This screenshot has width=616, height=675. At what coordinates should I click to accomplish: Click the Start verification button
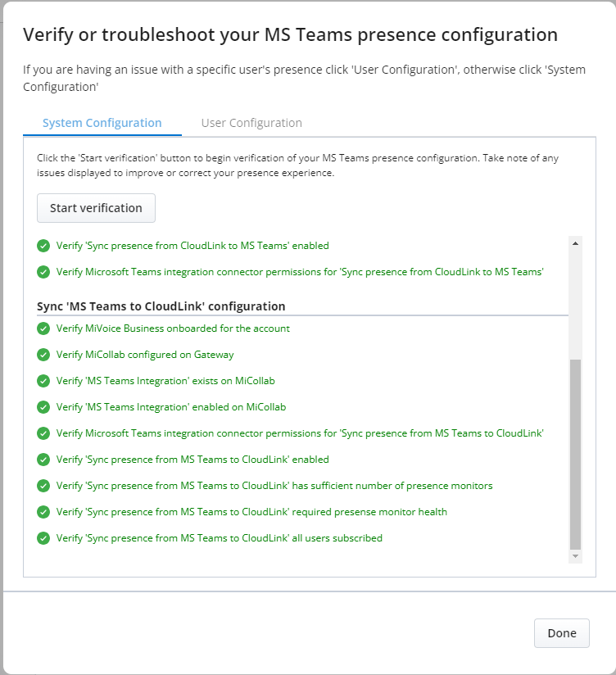pyautogui.click(x=96, y=208)
